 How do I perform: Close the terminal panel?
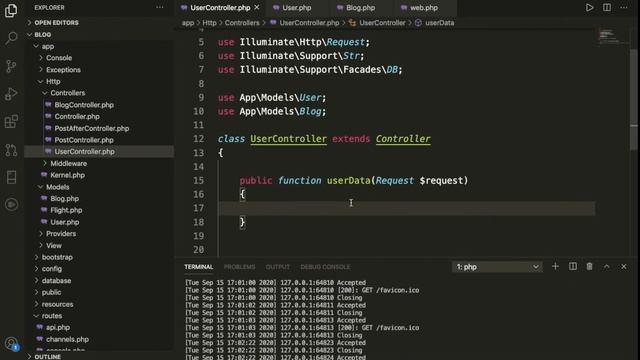click(x=624, y=267)
